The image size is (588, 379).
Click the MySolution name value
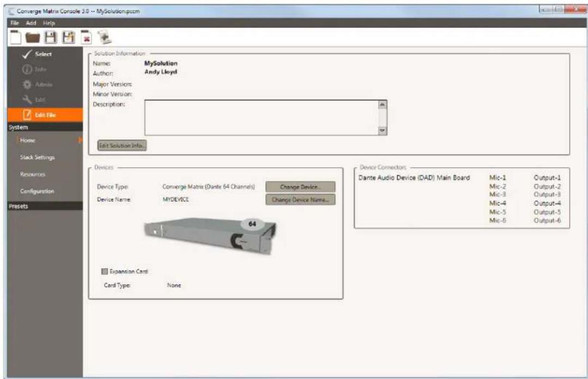tap(161, 63)
